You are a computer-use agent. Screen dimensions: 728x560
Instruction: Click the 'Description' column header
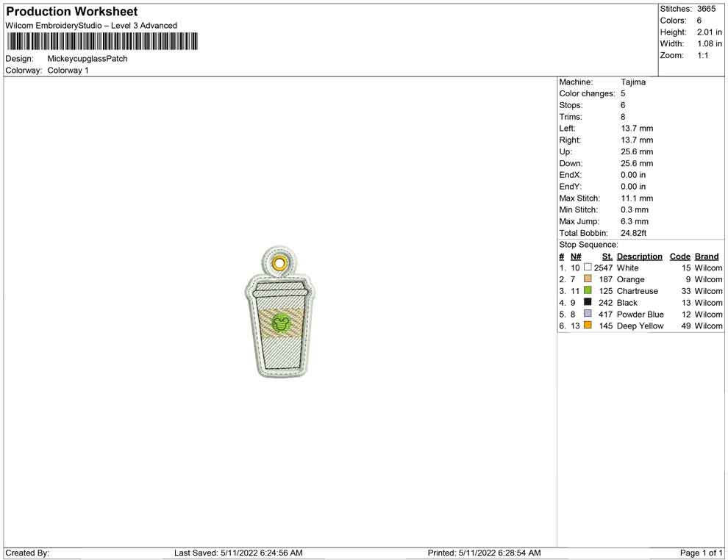(x=639, y=256)
